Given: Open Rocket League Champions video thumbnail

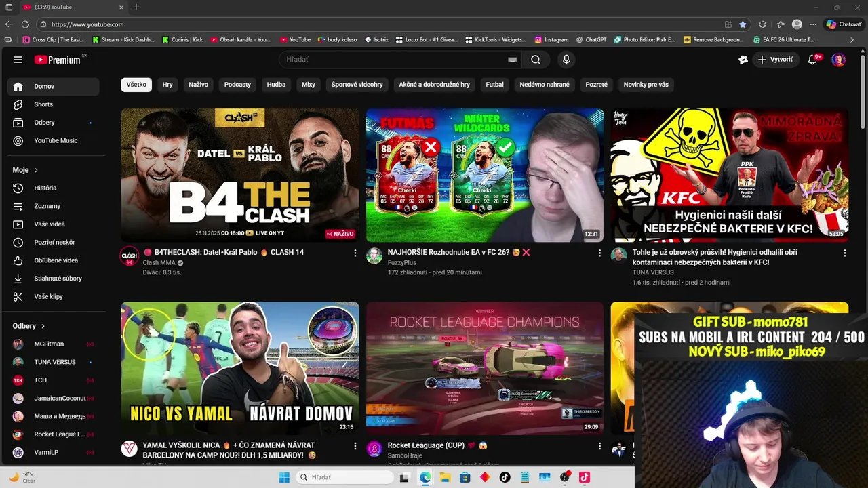Looking at the screenshot, I should [x=485, y=368].
